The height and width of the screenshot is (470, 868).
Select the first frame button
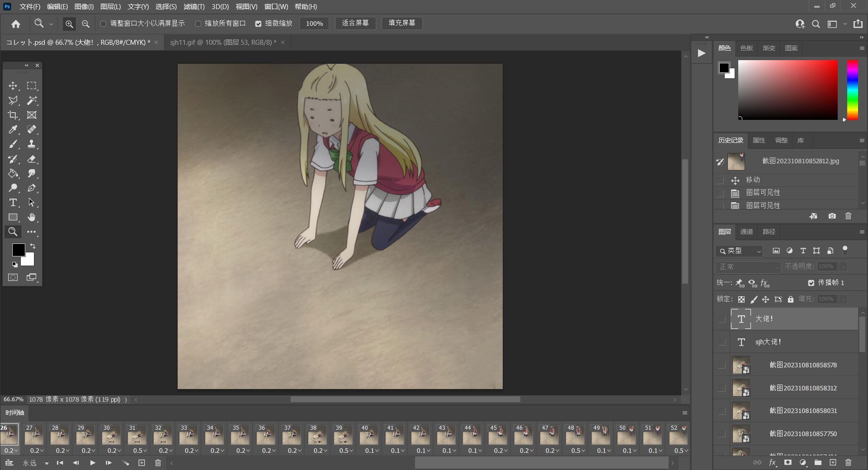coord(60,463)
